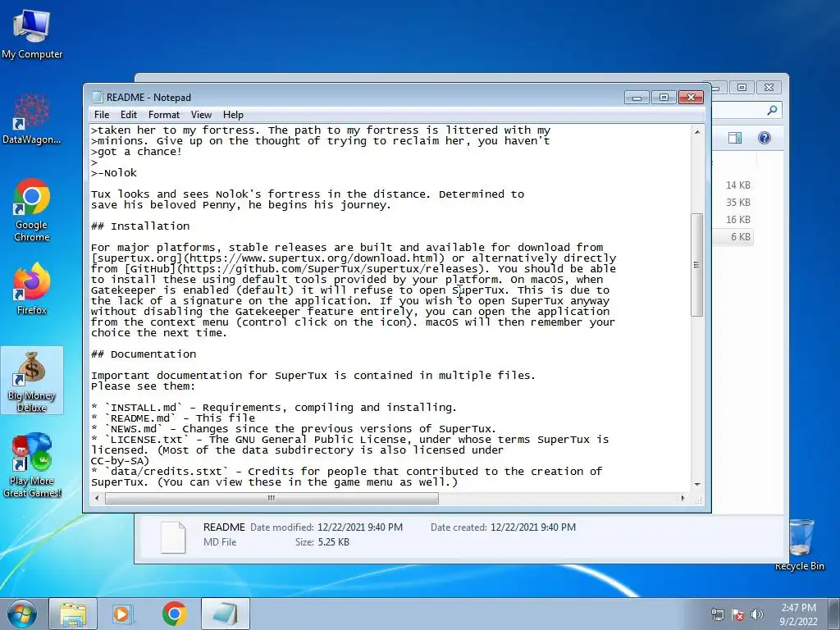
Task: Click the supertux.org download URL text
Action: pos(314,258)
